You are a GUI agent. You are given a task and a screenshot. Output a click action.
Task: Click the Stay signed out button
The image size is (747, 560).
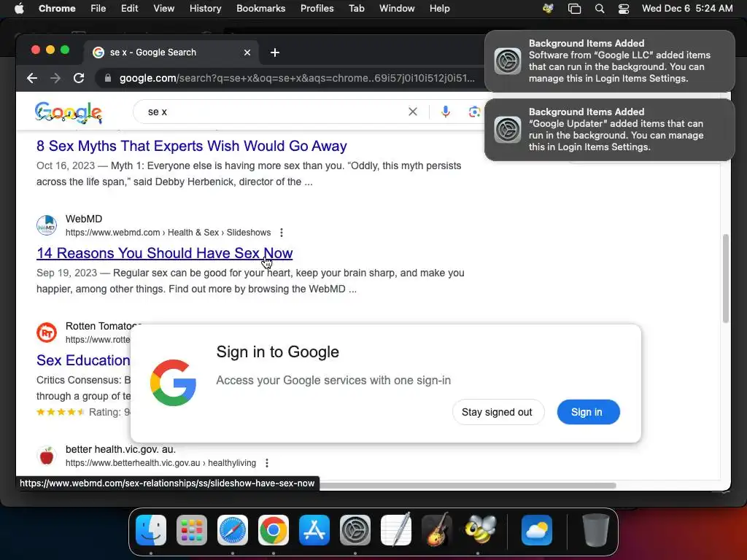(x=498, y=412)
